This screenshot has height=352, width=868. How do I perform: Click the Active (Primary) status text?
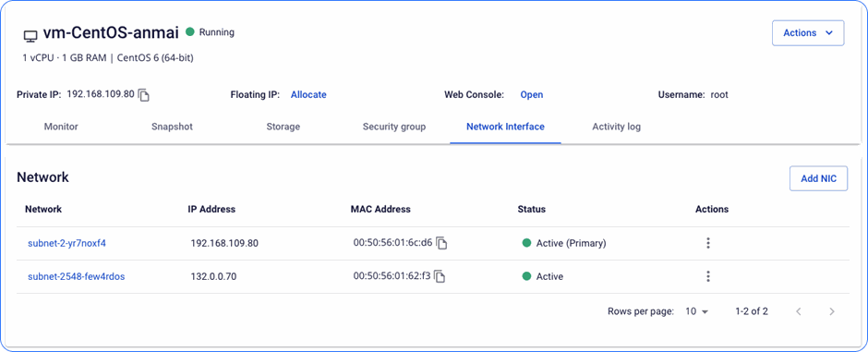(571, 243)
